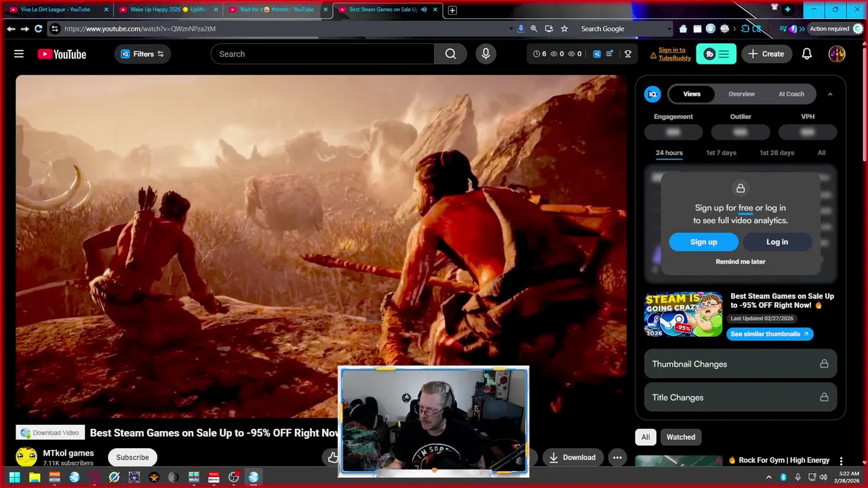Open the address bar history dropdown
Viewport: 868px width, 488px height.
(511, 28)
